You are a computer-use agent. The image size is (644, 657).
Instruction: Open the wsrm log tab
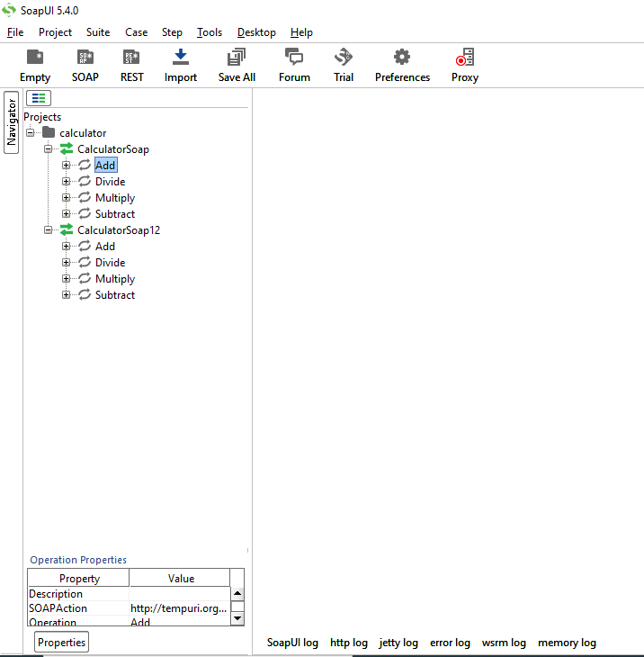504,643
